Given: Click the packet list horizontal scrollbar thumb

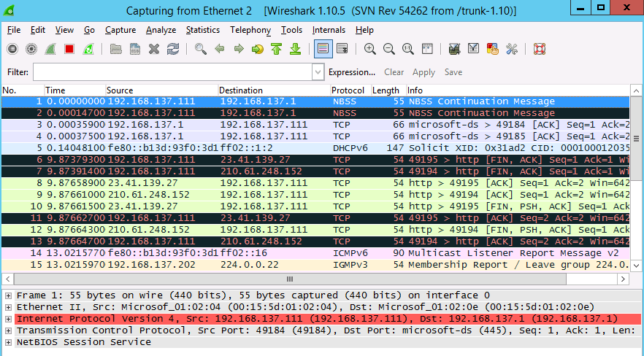Looking at the screenshot, I should click(x=290, y=279).
